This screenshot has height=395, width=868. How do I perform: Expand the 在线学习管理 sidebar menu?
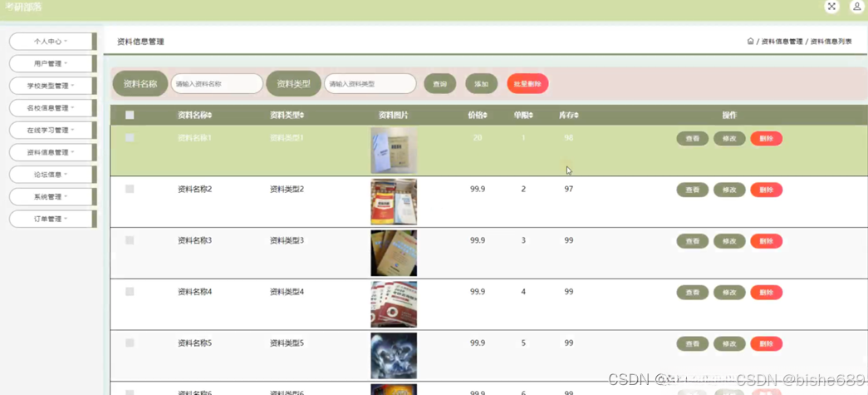[53, 130]
